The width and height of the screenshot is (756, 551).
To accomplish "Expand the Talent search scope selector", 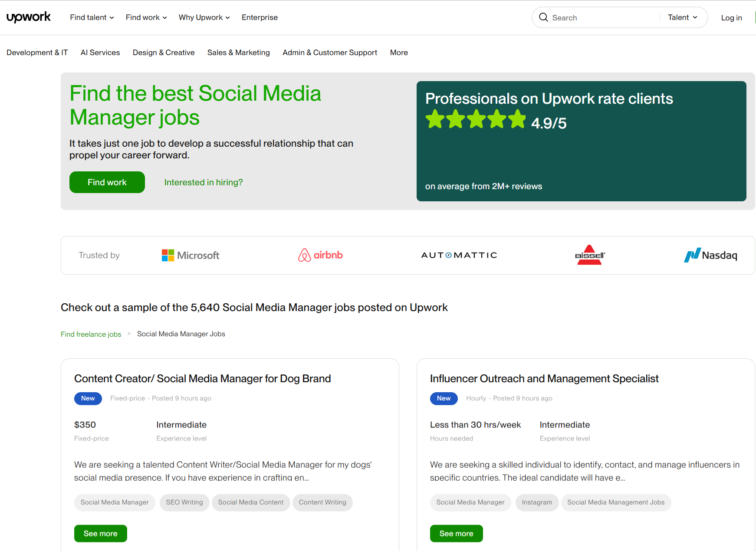I will click(x=682, y=17).
